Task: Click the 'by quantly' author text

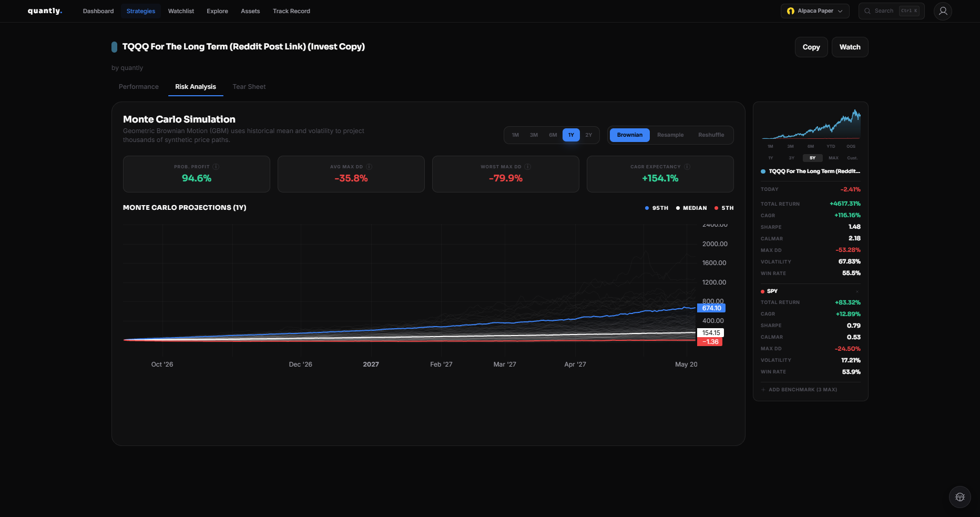Action: coord(127,68)
